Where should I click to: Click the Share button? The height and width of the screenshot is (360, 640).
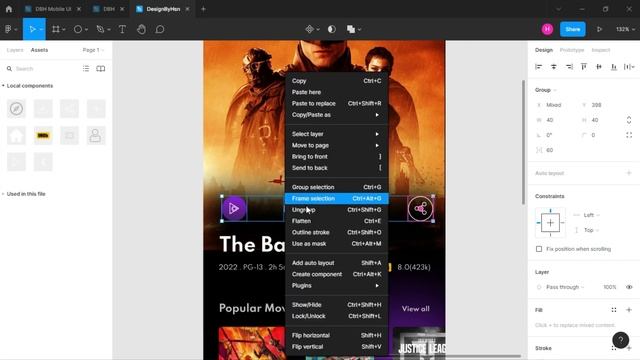click(x=573, y=29)
